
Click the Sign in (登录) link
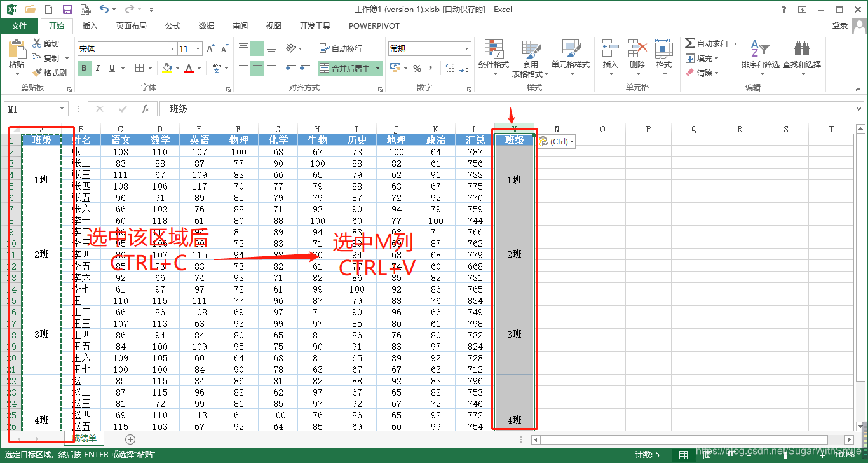(x=840, y=25)
